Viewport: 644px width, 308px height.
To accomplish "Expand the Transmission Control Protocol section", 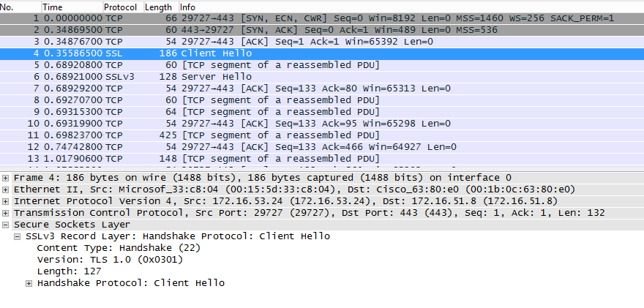I will tap(6, 213).
